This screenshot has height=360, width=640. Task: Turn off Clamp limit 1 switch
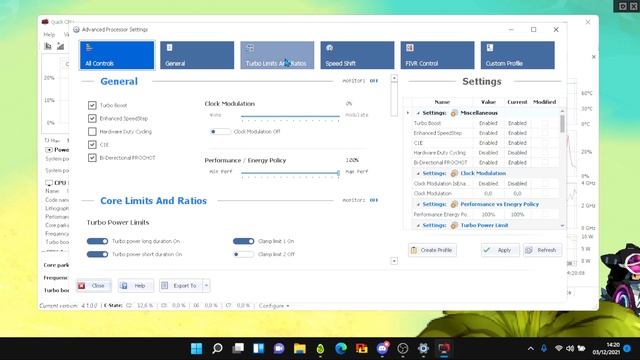(x=244, y=241)
